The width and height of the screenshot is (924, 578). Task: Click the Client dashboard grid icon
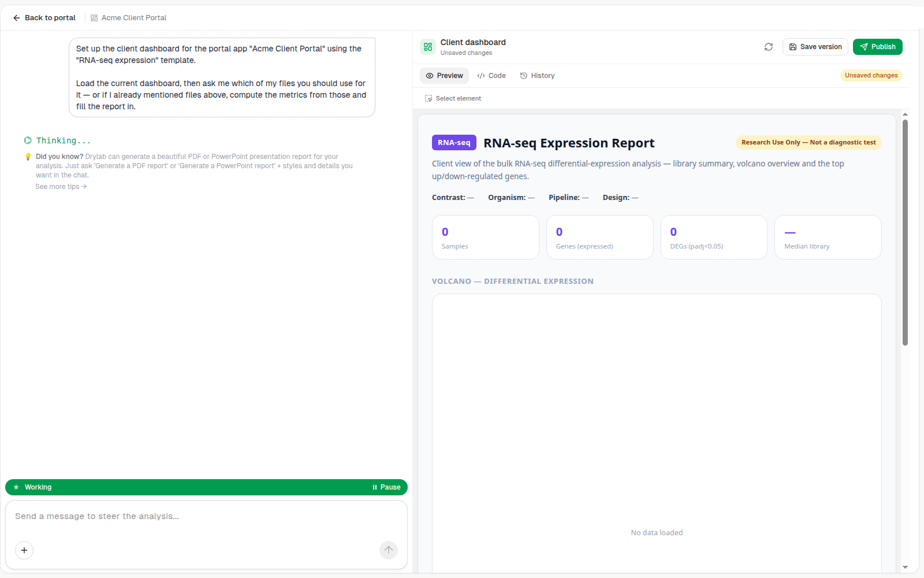428,47
